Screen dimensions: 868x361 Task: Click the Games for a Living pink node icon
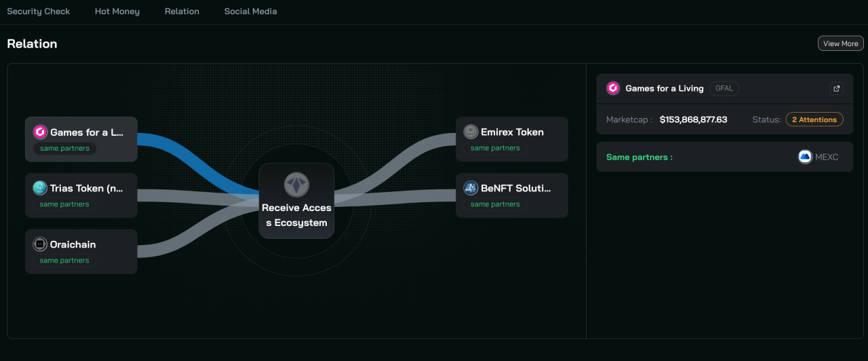click(x=40, y=132)
